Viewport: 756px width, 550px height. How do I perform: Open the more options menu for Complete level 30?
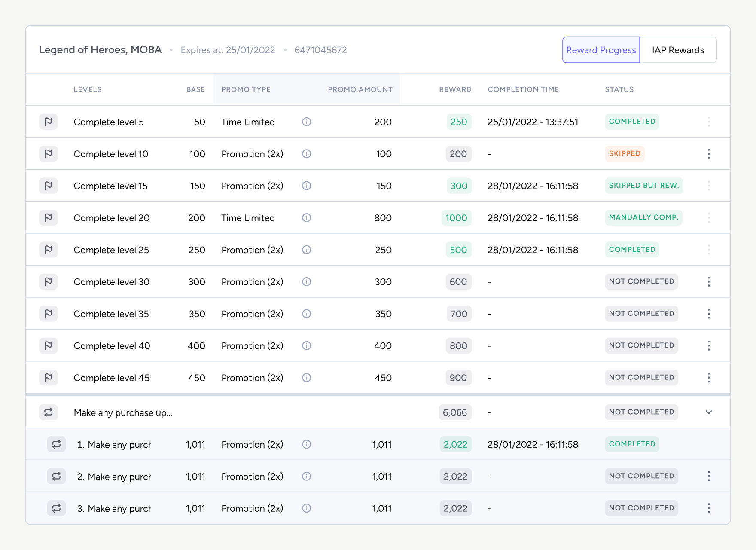tap(709, 281)
